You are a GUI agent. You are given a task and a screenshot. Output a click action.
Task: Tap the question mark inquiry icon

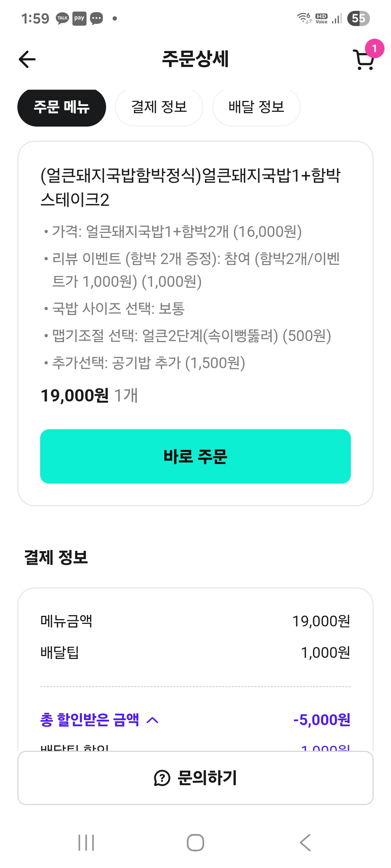pyautogui.click(x=162, y=778)
